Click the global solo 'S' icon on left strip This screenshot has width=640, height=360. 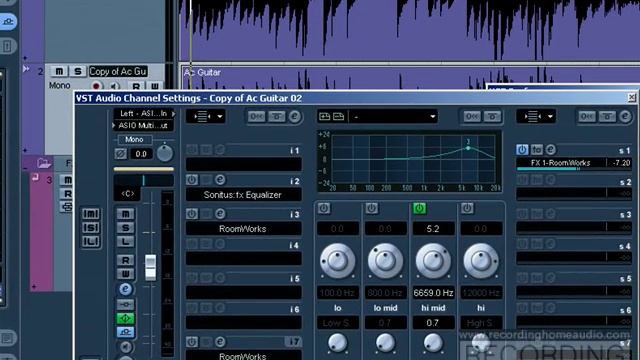91,228
